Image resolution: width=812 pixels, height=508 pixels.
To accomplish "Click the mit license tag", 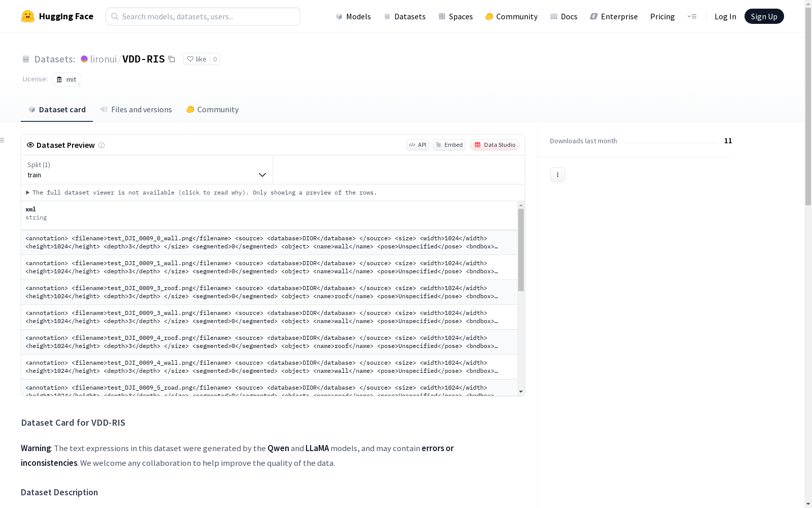I will coord(66,79).
